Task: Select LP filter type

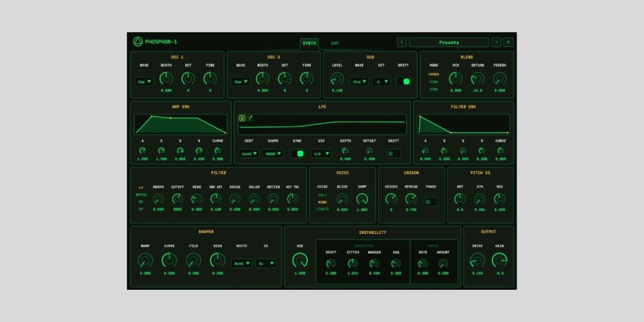Action: point(141,187)
